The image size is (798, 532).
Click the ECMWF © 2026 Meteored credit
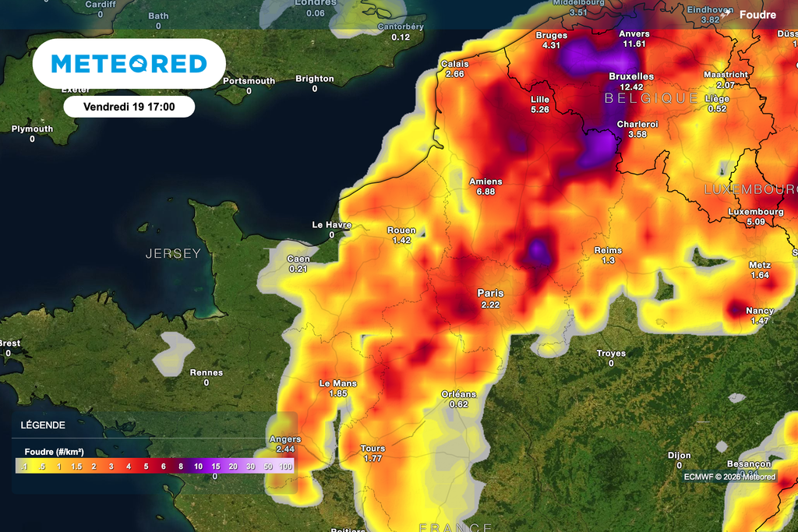coord(729,477)
